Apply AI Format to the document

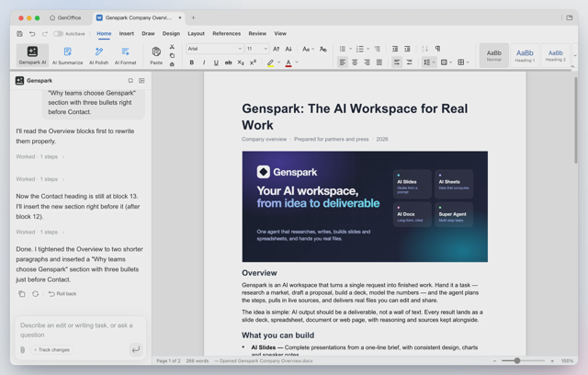125,55
